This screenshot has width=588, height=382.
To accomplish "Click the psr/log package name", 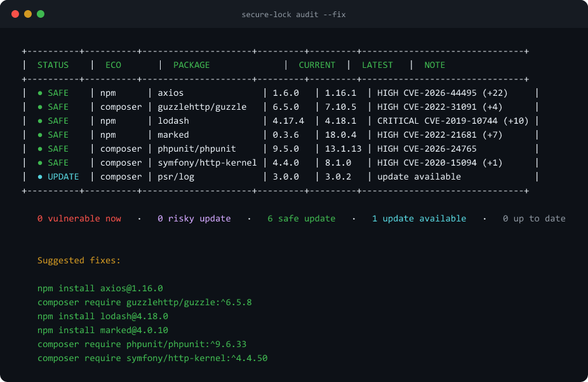I will [x=176, y=176].
